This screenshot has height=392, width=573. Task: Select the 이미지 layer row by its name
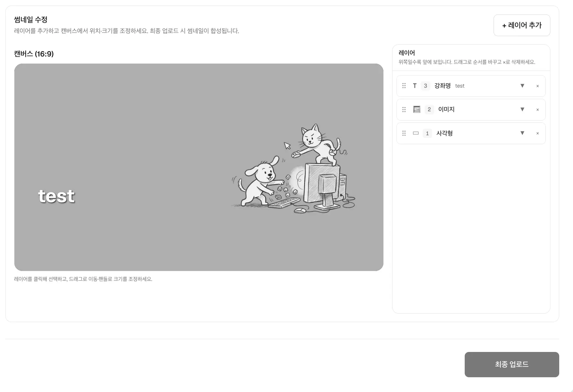pos(446,109)
